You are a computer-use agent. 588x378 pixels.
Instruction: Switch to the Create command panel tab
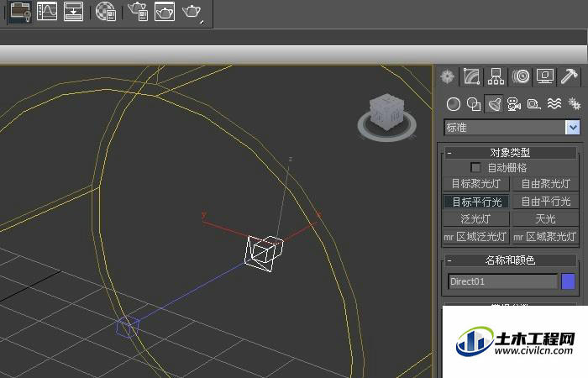(x=448, y=76)
